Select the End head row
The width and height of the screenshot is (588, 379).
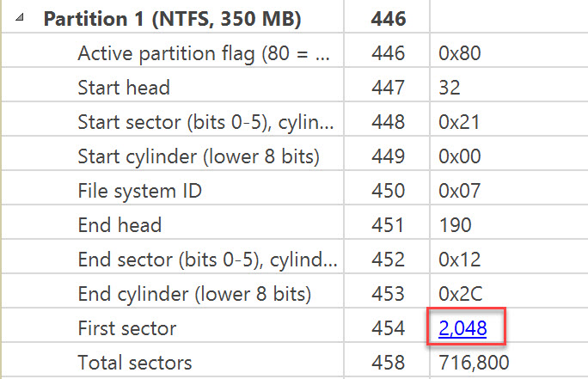(119, 225)
